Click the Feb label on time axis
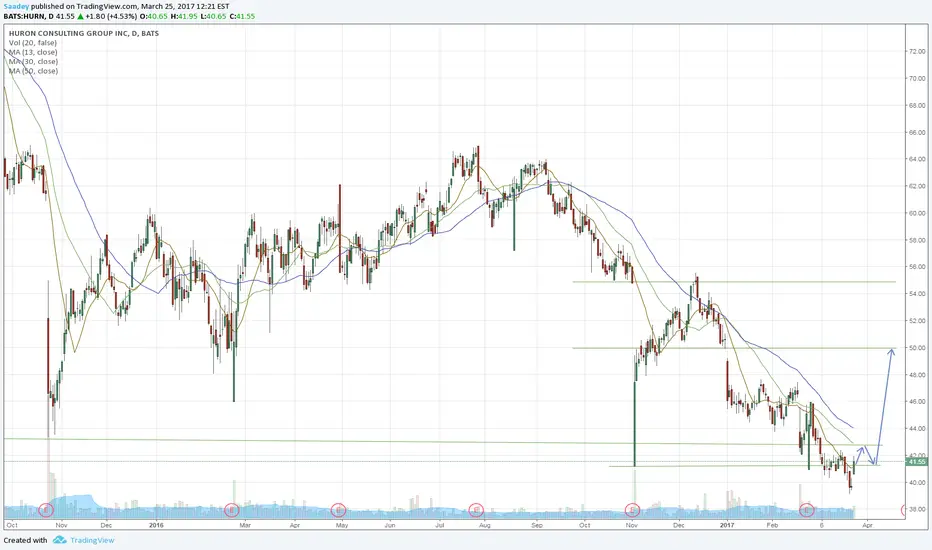932x550 pixels. click(772, 525)
